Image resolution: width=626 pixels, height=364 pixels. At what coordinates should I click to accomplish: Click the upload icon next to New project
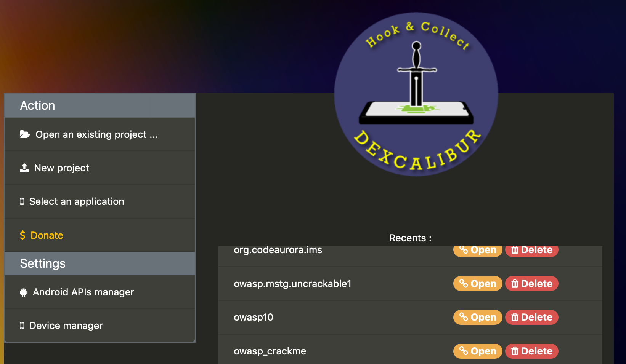click(24, 168)
